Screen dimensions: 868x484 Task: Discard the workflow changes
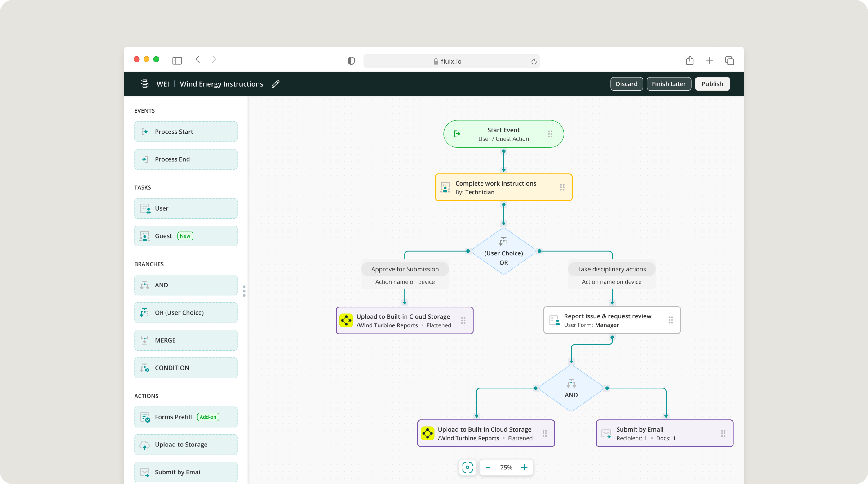coord(626,84)
